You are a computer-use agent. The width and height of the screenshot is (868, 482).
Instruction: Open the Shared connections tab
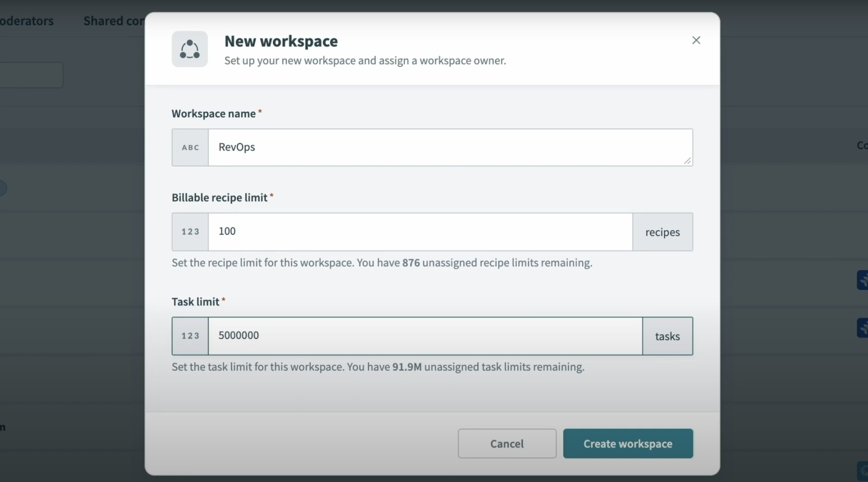114,21
